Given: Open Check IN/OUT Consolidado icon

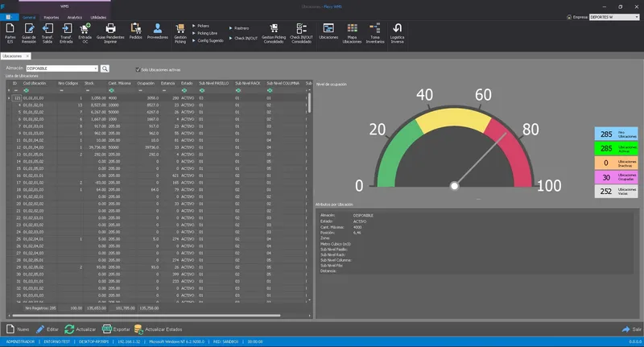Looking at the screenshot, I should pyautogui.click(x=301, y=29).
